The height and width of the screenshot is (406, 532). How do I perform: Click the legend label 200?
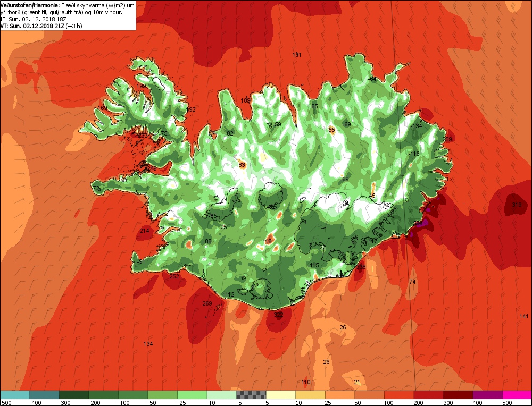click(418, 403)
